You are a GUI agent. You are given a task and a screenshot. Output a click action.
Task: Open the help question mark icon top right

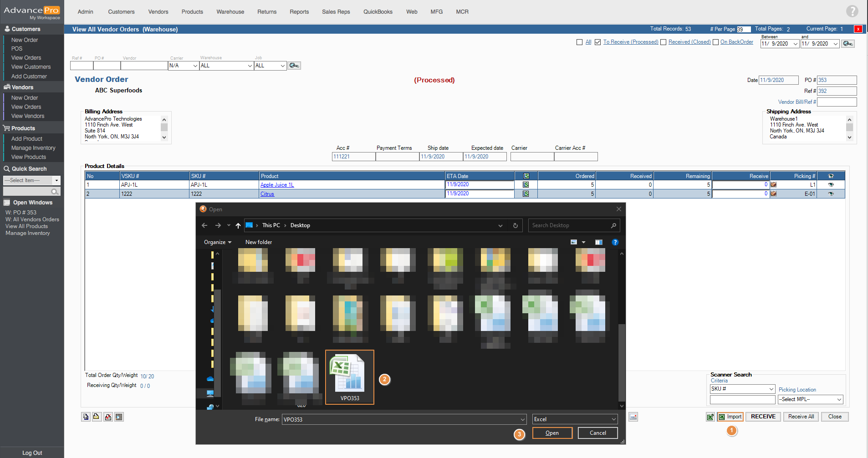click(x=852, y=11)
